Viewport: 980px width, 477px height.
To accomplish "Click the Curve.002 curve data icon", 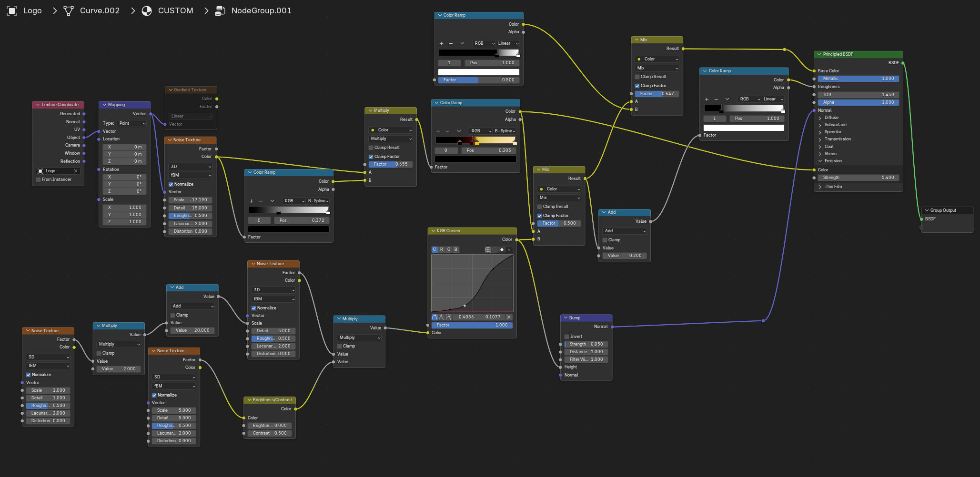I will pos(69,10).
